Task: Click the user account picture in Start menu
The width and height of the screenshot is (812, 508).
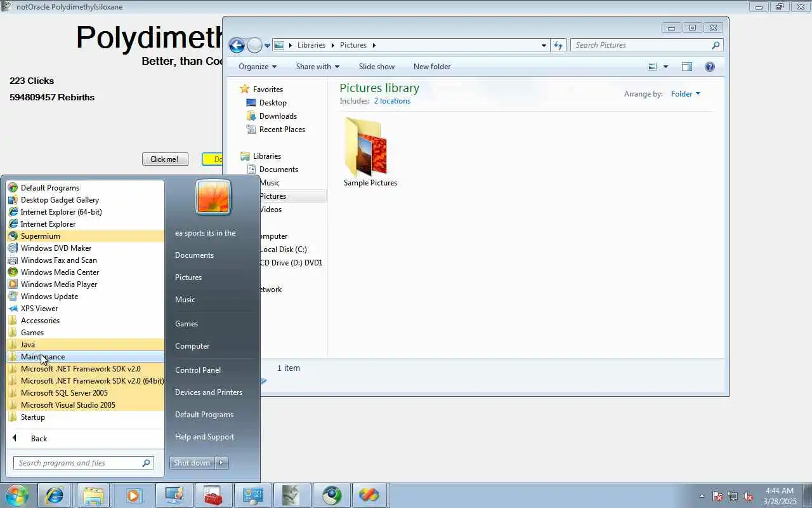Action: coord(213,197)
